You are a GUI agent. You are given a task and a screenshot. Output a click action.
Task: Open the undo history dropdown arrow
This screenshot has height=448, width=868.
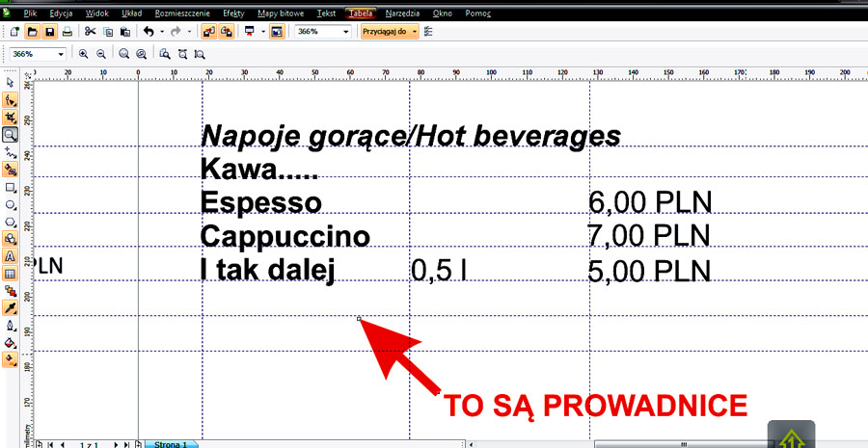point(160,32)
